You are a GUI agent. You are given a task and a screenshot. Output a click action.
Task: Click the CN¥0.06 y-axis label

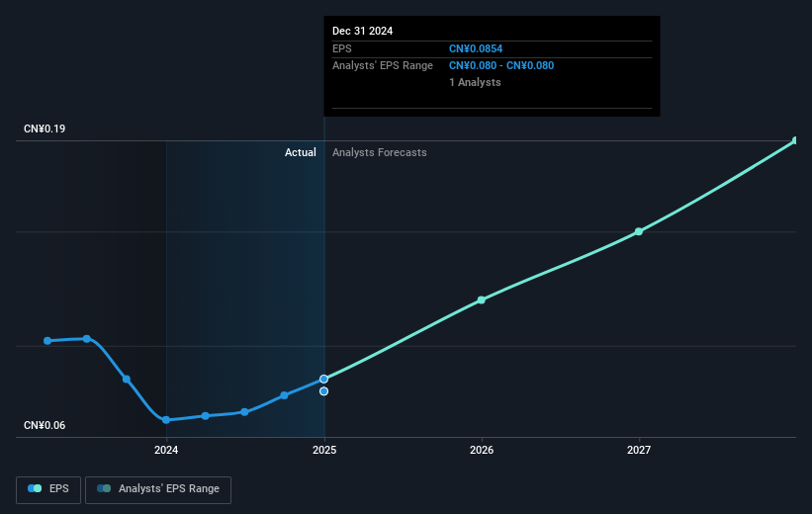pos(45,425)
